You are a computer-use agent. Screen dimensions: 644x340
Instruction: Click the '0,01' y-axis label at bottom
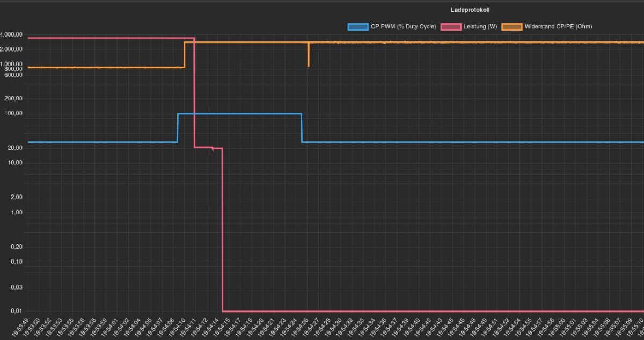pyautogui.click(x=17, y=311)
